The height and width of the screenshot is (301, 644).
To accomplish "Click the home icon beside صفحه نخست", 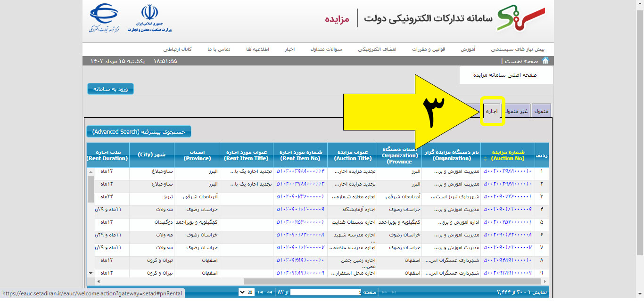I will tap(545, 61).
